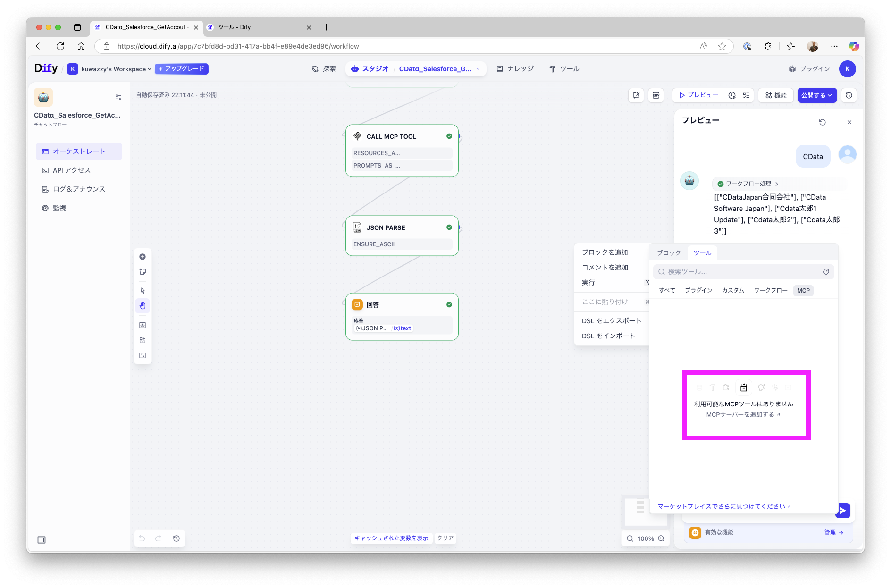
Task: Close the preview panel
Action: coord(849,122)
